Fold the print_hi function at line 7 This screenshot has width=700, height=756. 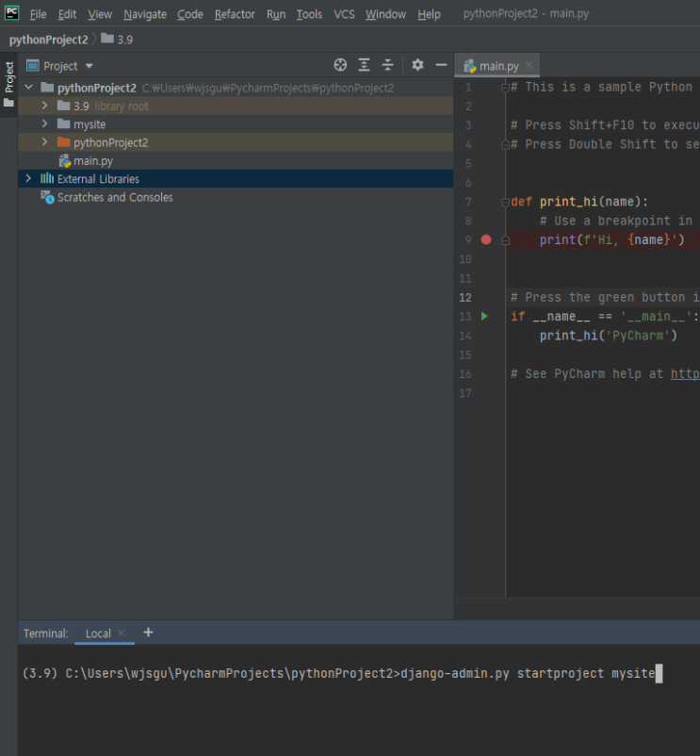(505, 202)
